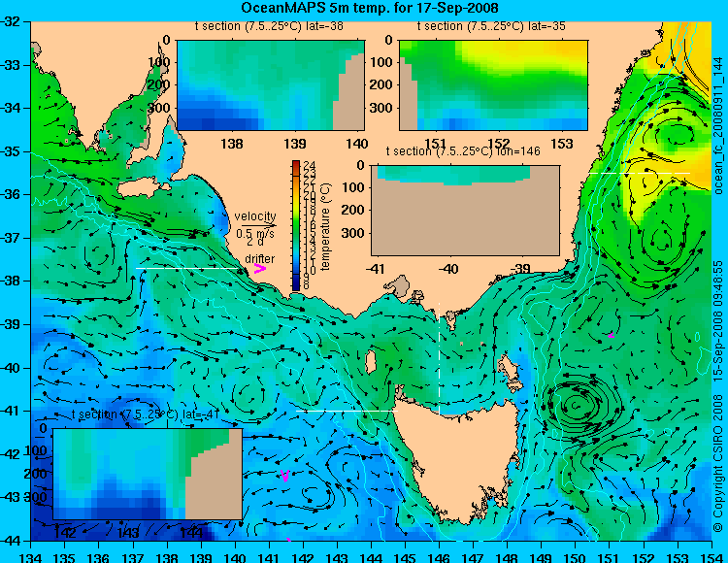Viewport: 728px width, 563px height.
Task: Click the dashed white vertical section line at longitude 146
Action: pos(439,359)
